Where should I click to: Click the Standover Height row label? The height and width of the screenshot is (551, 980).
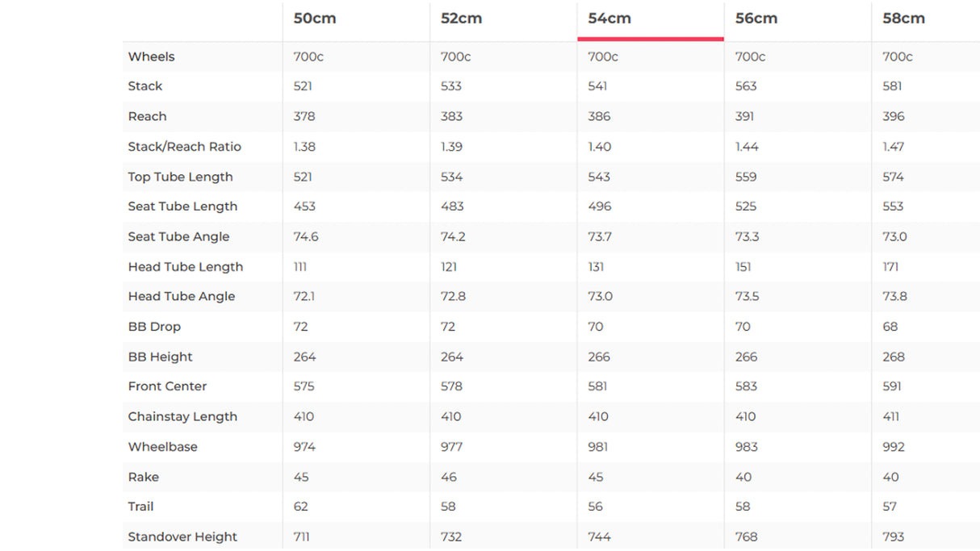[x=182, y=536]
